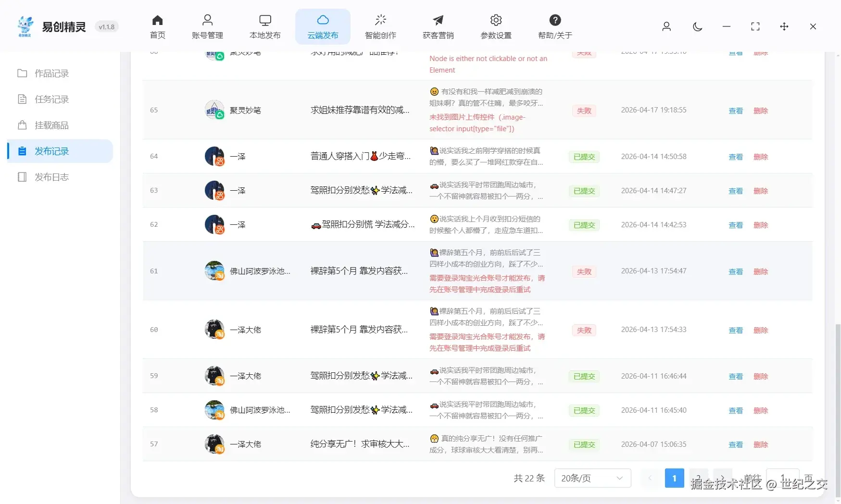Image resolution: width=841 pixels, height=504 pixels.
Task: Click 删除 for record 61
Action: pos(761,271)
